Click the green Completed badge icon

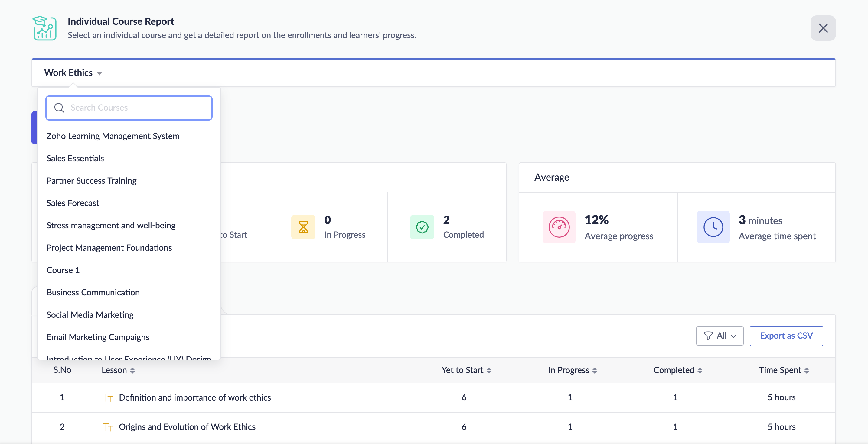tap(422, 227)
